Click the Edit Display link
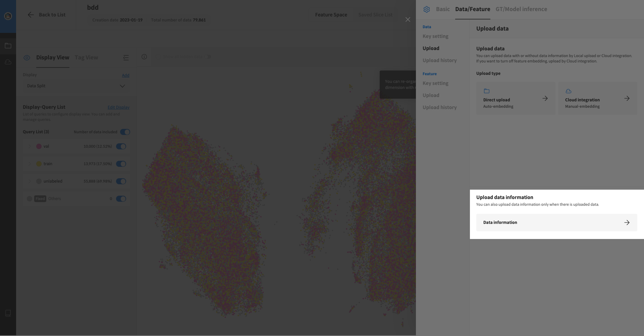Image resolution: width=644 pixels, height=336 pixels. [x=119, y=107]
